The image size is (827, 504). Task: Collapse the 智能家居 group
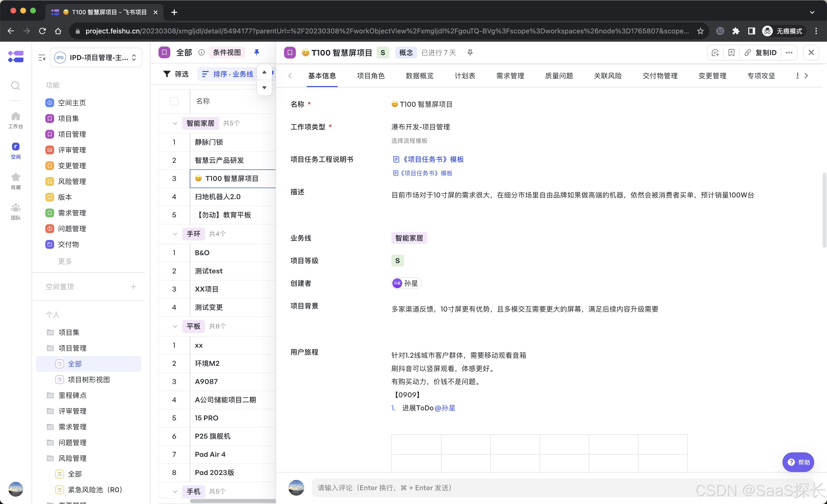(175, 123)
